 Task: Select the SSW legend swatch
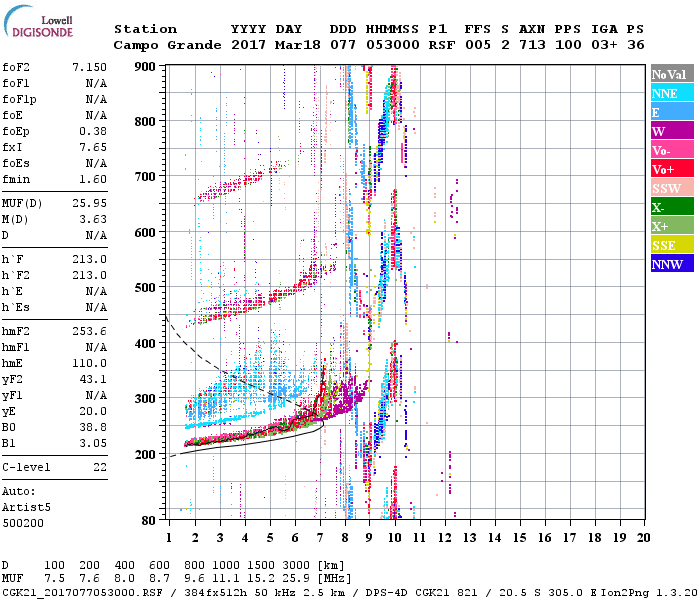(672, 188)
